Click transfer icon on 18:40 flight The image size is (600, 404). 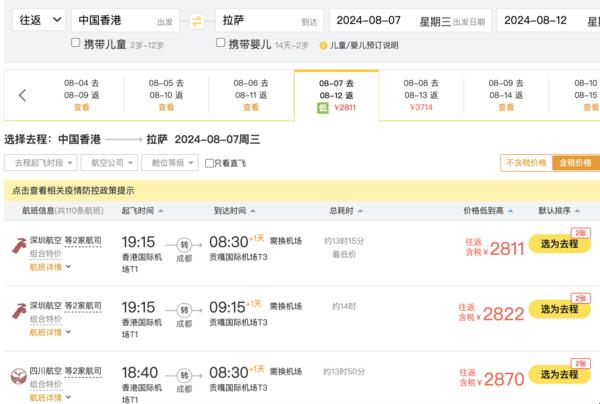pos(184,376)
